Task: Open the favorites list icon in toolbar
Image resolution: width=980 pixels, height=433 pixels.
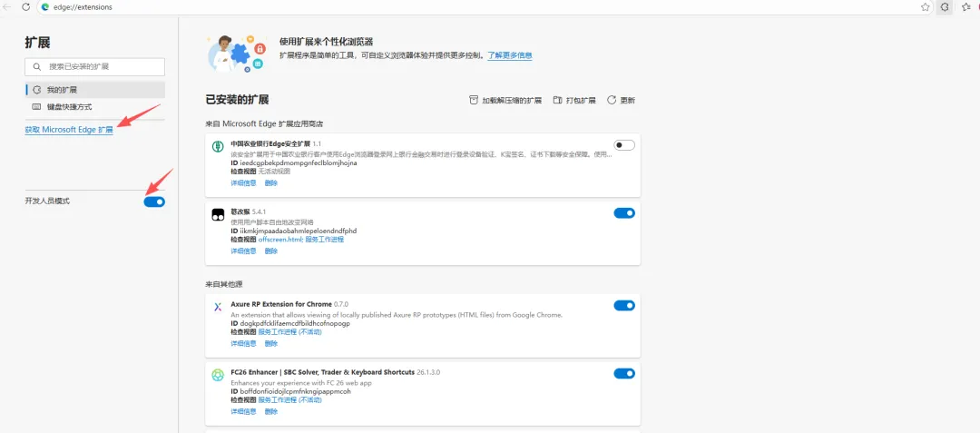Action: [x=965, y=7]
